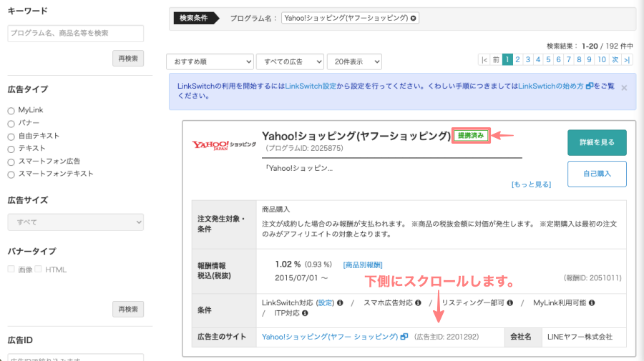The image size is (644, 361).
Task: Click the 自己購入 button
Action: tap(597, 174)
